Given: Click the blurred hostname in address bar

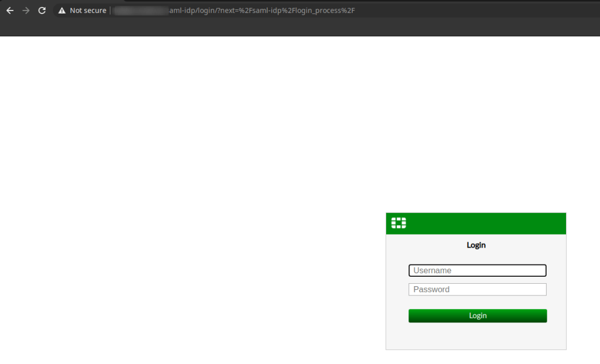Looking at the screenshot, I should pos(139,11).
